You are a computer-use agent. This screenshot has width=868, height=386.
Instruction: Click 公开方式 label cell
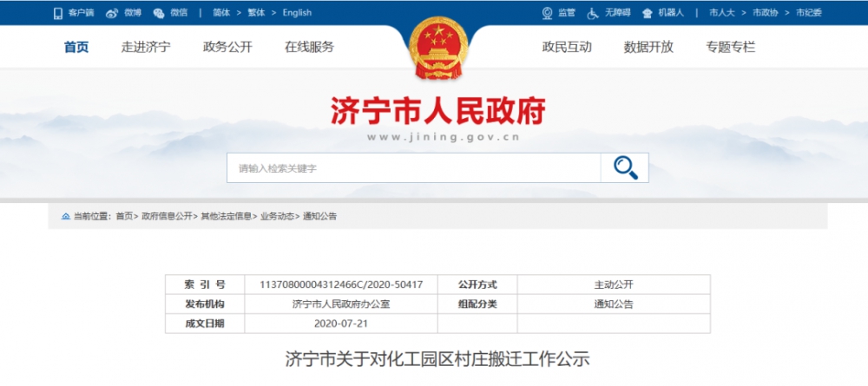pyautogui.click(x=477, y=285)
